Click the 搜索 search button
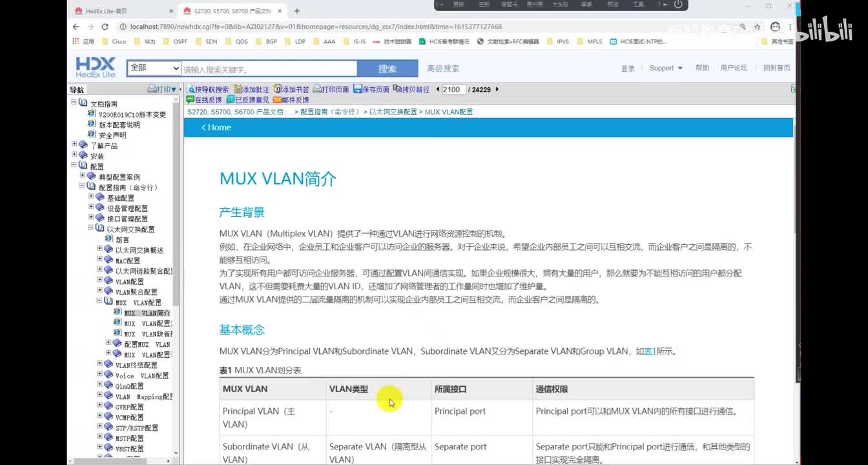 coord(387,68)
